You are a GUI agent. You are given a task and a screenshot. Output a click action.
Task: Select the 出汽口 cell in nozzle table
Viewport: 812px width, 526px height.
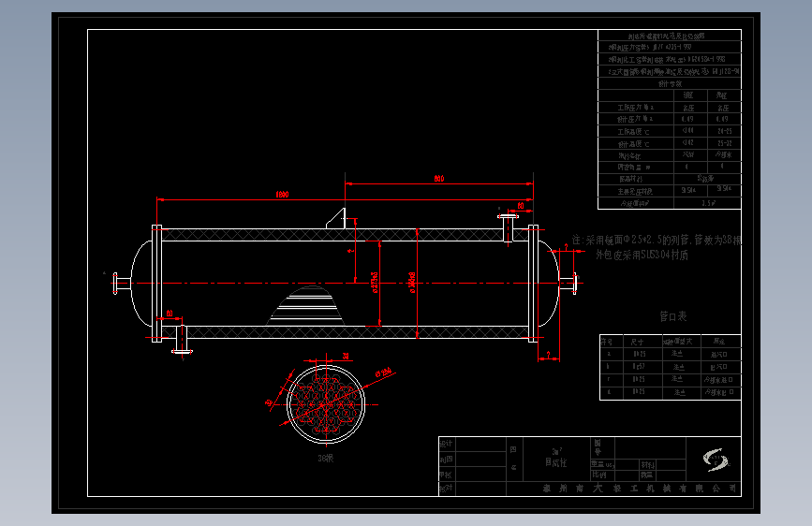pos(718,367)
